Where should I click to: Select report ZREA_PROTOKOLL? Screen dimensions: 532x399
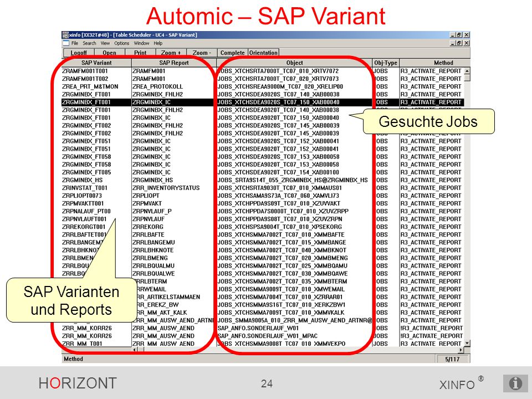click(x=157, y=86)
